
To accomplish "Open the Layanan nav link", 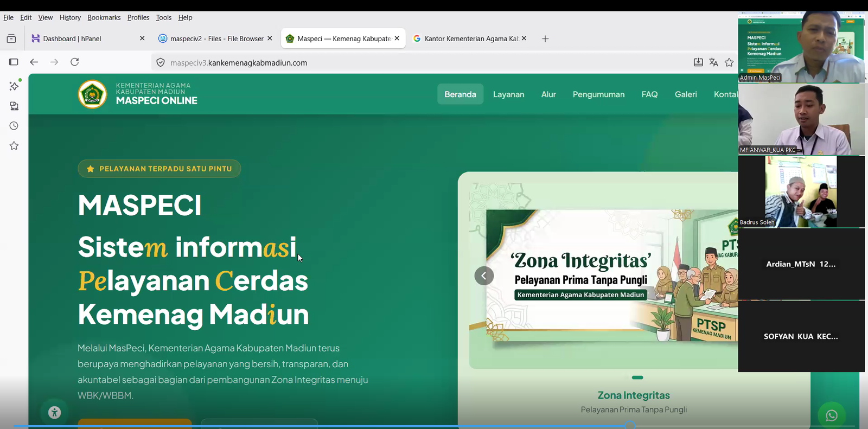I will [x=508, y=94].
